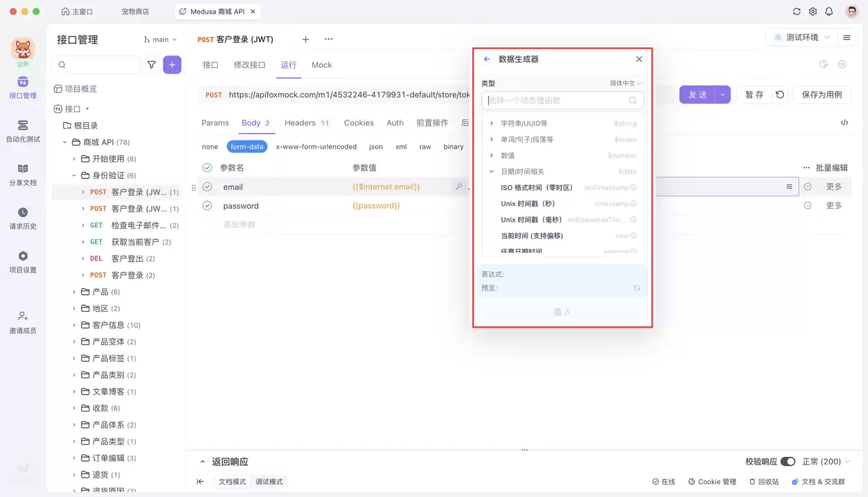868x497 pixels.
Task: Close the 数据生成器 panel
Action: click(639, 59)
